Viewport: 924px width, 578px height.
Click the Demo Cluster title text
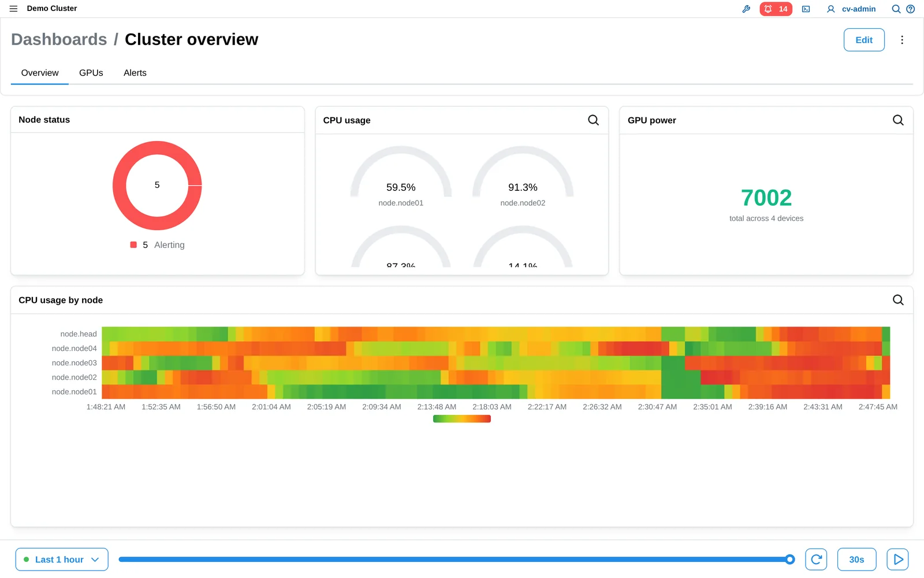(52, 9)
